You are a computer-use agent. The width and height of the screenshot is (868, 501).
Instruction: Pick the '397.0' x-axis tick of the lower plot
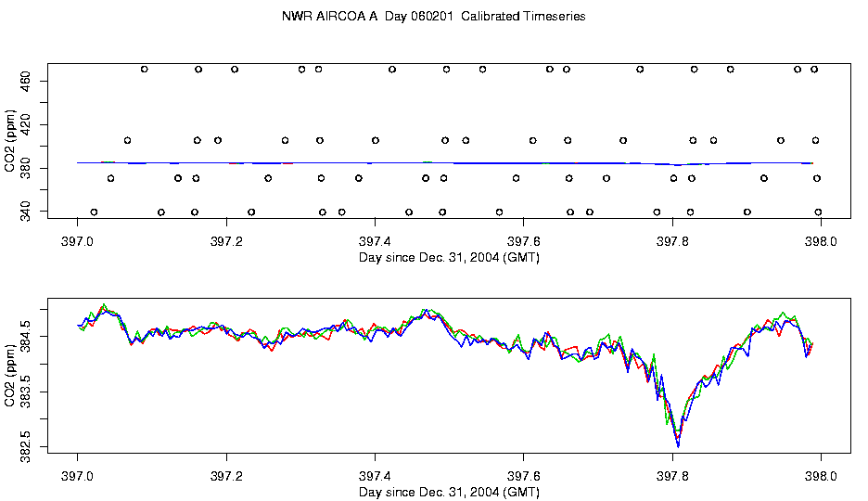click(x=78, y=476)
